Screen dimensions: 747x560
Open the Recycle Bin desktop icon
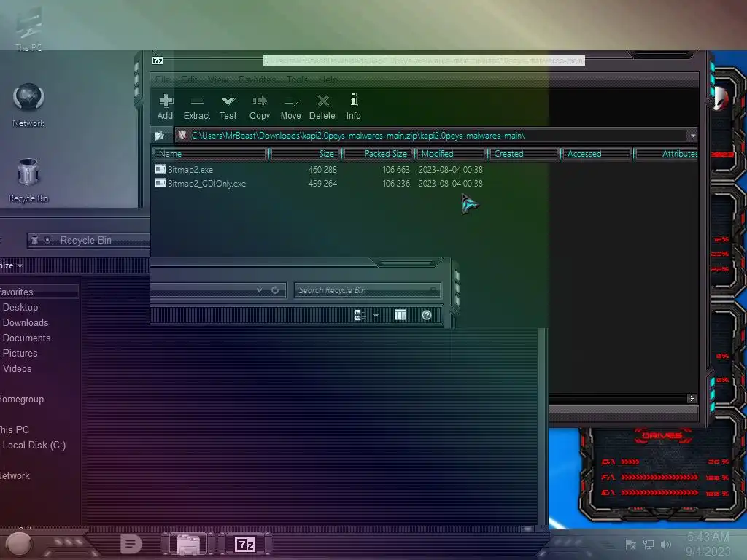click(28, 181)
